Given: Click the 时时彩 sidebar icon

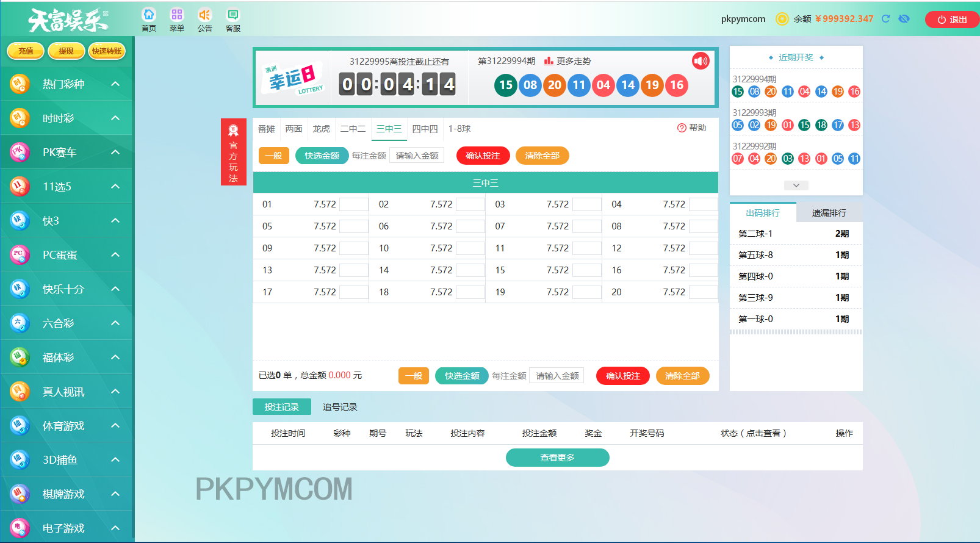Looking at the screenshot, I should tap(20, 118).
